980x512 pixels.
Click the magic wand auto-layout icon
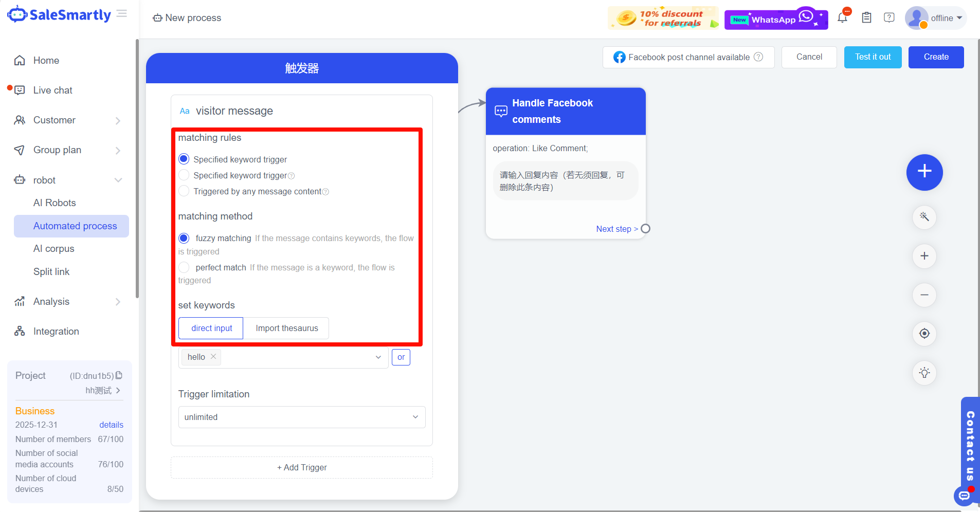924,217
